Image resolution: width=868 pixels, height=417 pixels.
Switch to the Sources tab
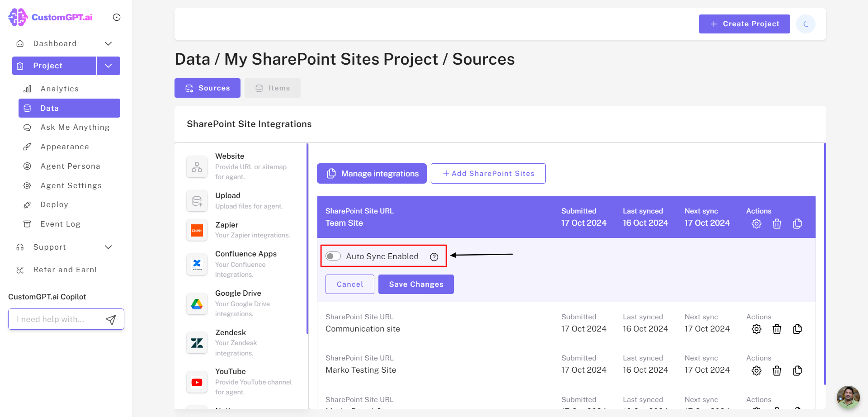(x=208, y=88)
